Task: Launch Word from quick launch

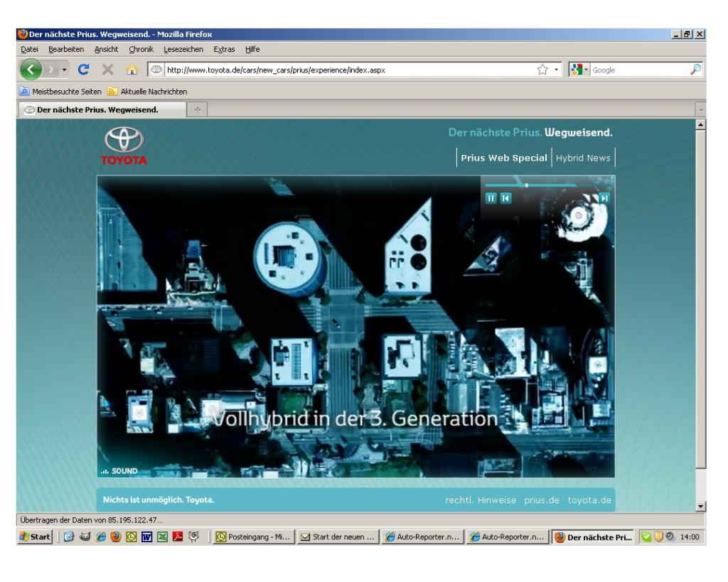Action: (146, 537)
